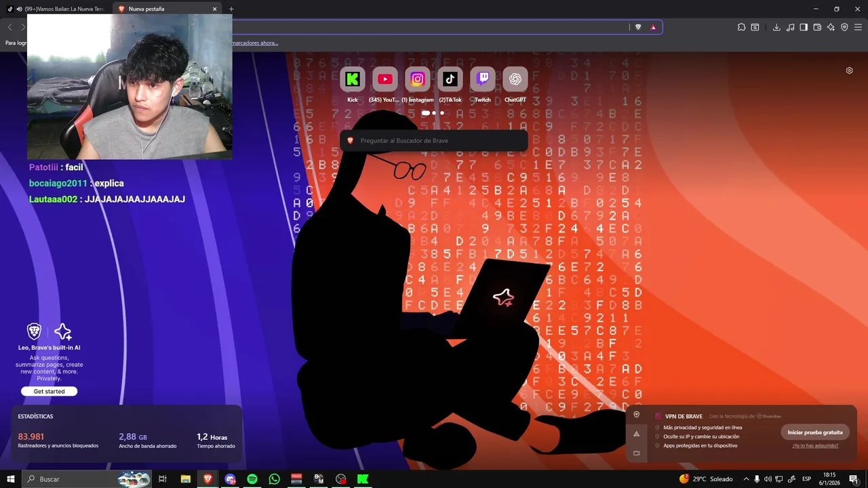Open WhatsApp from the taskbar
Viewport: 868px width, 488px height.
[274, 479]
